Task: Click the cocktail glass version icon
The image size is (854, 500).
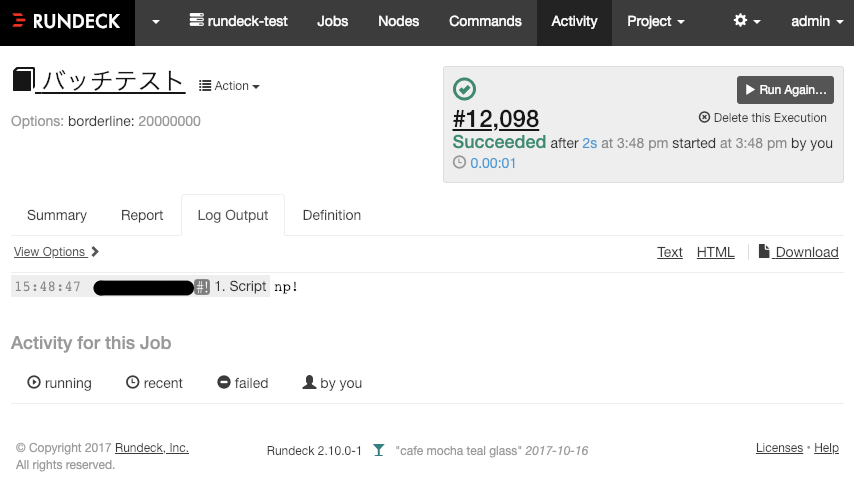Action: click(x=379, y=450)
